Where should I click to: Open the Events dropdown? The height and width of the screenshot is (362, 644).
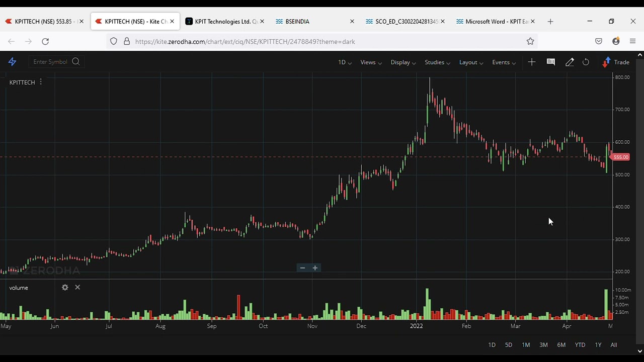point(504,62)
